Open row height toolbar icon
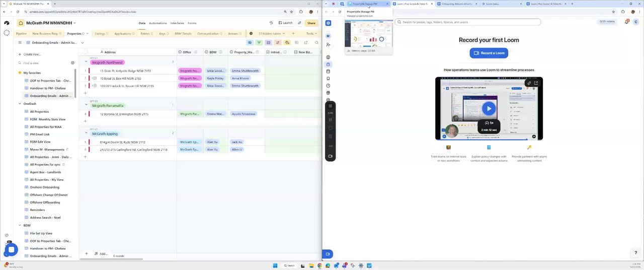Image resolution: width=644 pixels, height=270 pixels. pyautogui.click(x=296, y=42)
